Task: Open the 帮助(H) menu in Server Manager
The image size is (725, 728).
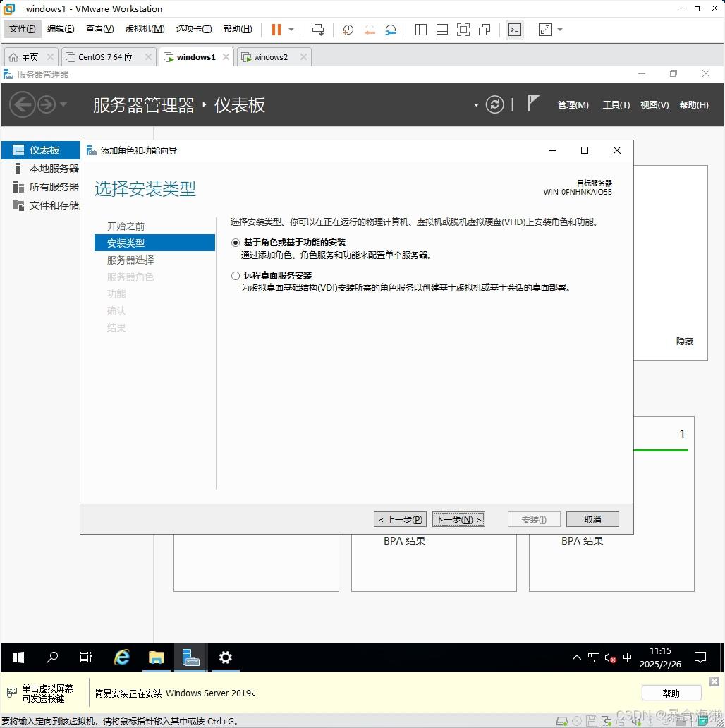Action: point(695,105)
